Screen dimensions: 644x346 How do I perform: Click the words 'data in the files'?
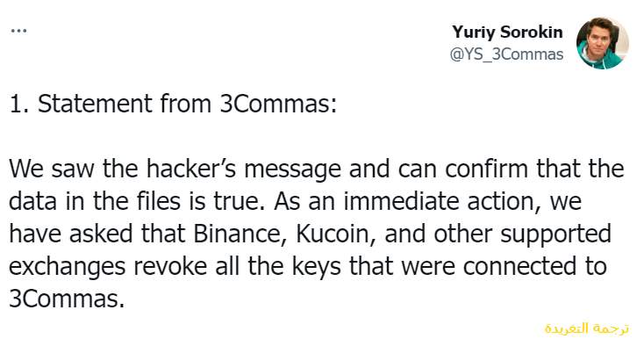coord(95,201)
